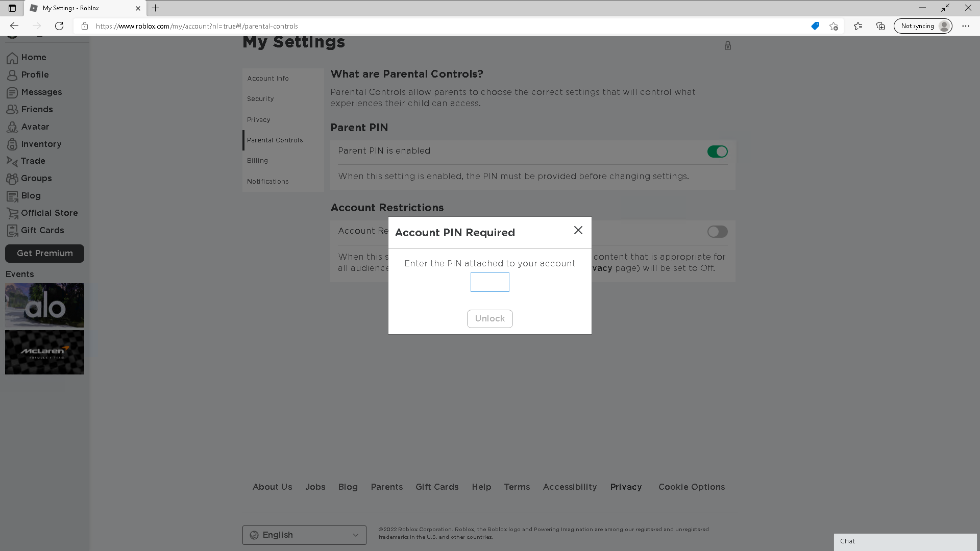Open the English language dropdown
980x551 pixels.
pos(304,535)
